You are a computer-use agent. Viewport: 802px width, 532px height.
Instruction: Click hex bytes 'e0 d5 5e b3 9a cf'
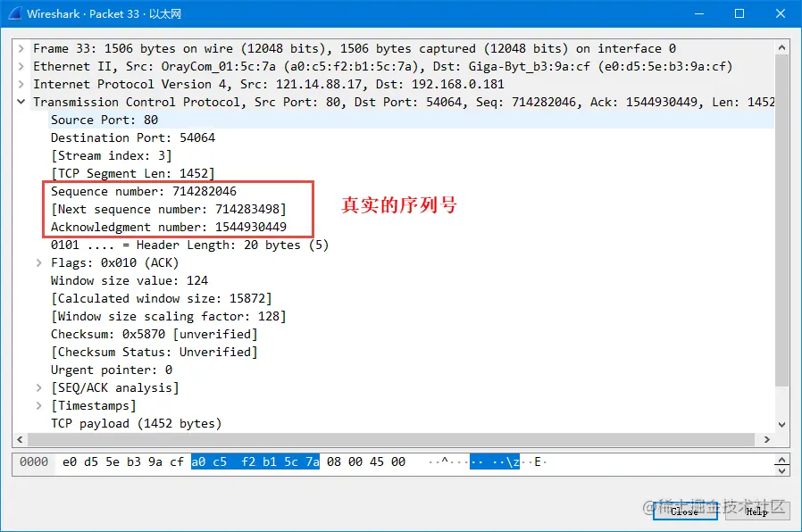(x=122, y=462)
